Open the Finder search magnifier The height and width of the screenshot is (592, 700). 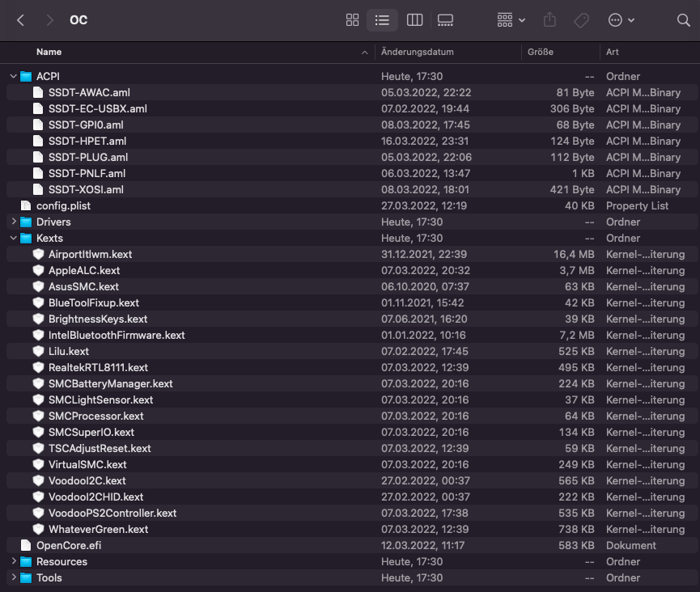point(683,20)
